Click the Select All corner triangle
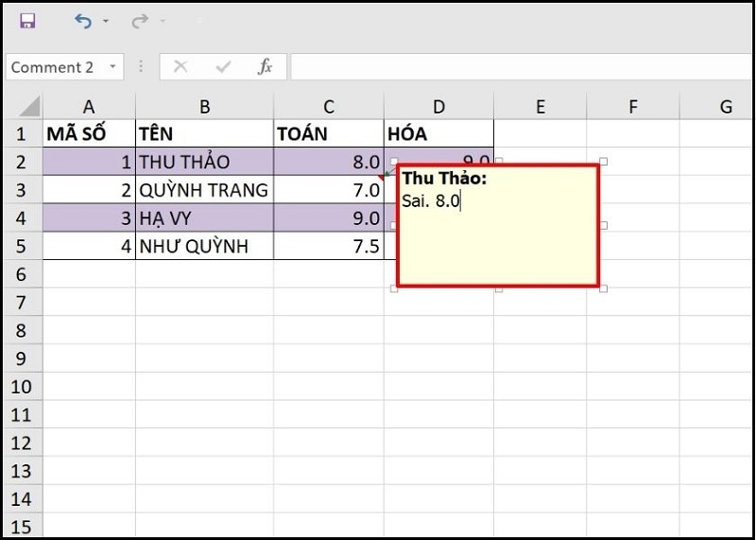756x540 pixels. 29,105
